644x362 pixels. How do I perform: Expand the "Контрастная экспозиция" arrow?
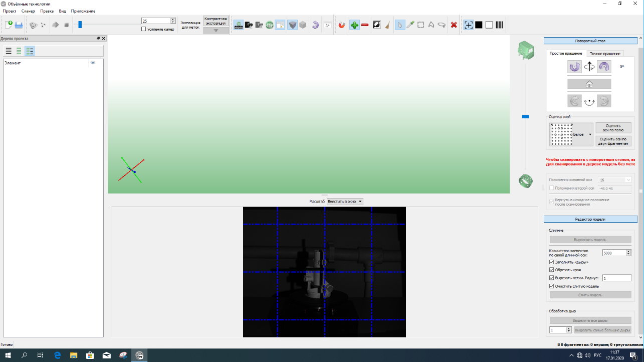[216, 31]
